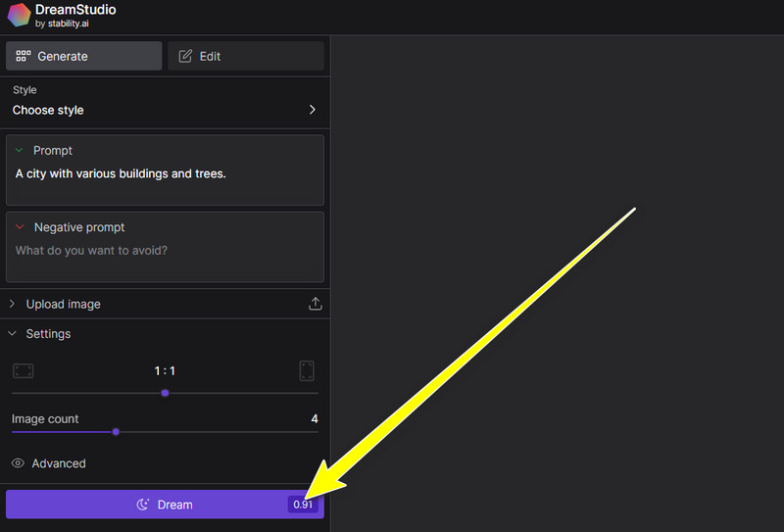Click the upload arrow icon
This screenshot has height=532, width=784.
(315, 304)
